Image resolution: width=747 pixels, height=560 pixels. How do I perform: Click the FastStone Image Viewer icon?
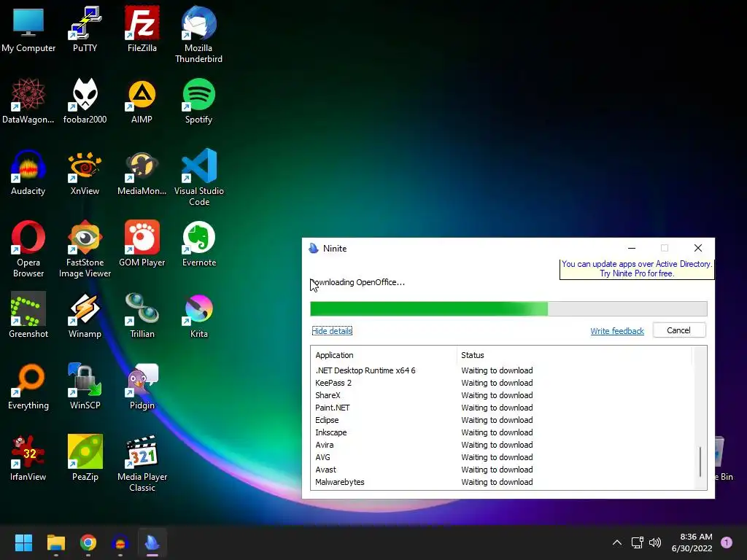[x=85, y=249]
